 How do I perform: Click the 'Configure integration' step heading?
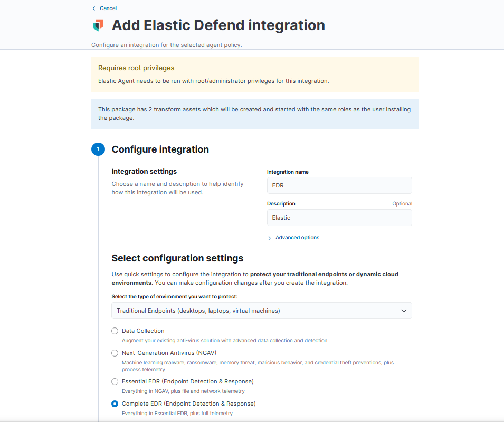[x=160, y=149]
